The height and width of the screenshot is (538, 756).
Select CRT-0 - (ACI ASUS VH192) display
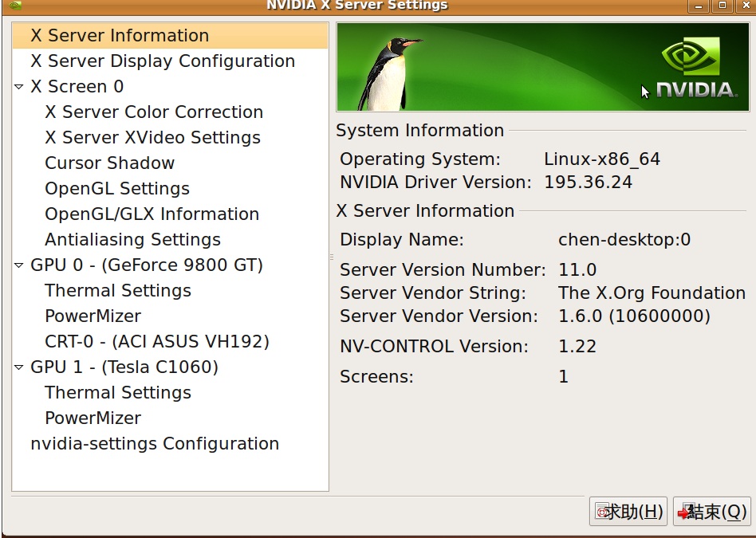point(157,342)
